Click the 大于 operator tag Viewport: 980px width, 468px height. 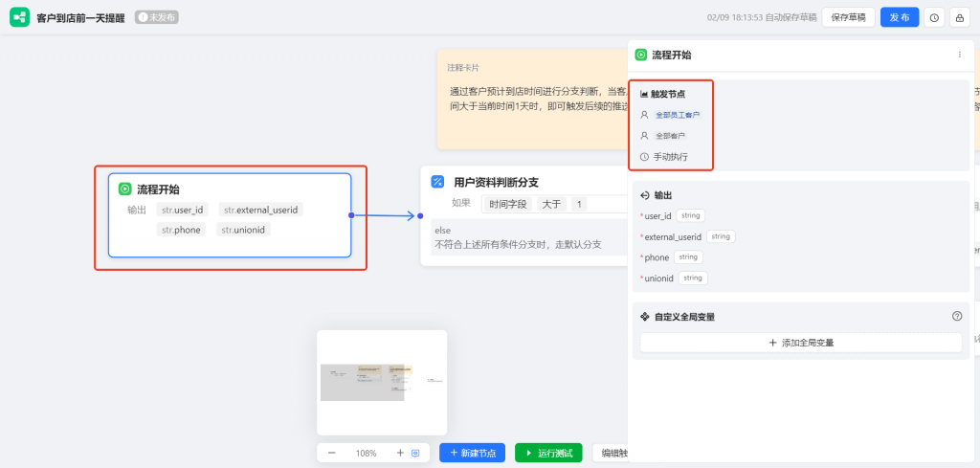(551, 204)
